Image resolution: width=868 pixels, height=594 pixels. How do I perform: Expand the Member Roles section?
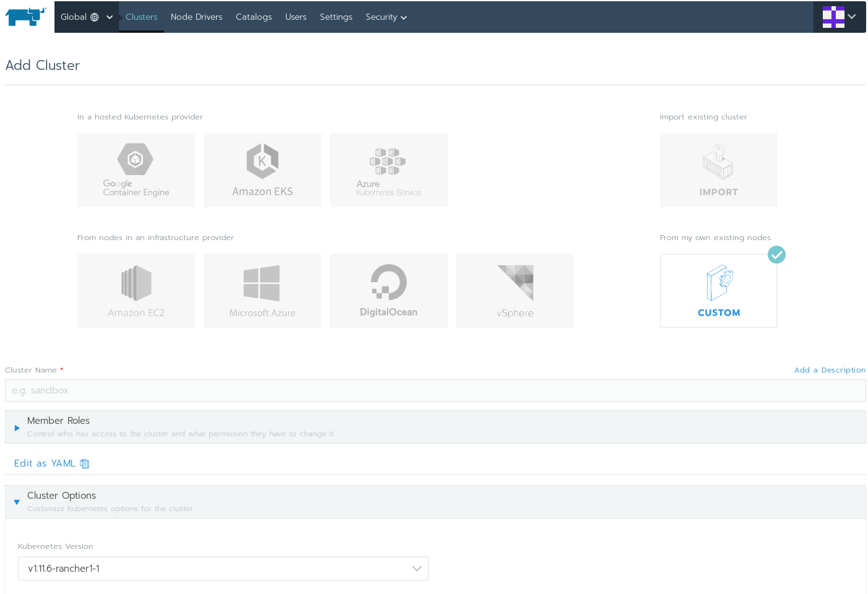coord(435,427)
